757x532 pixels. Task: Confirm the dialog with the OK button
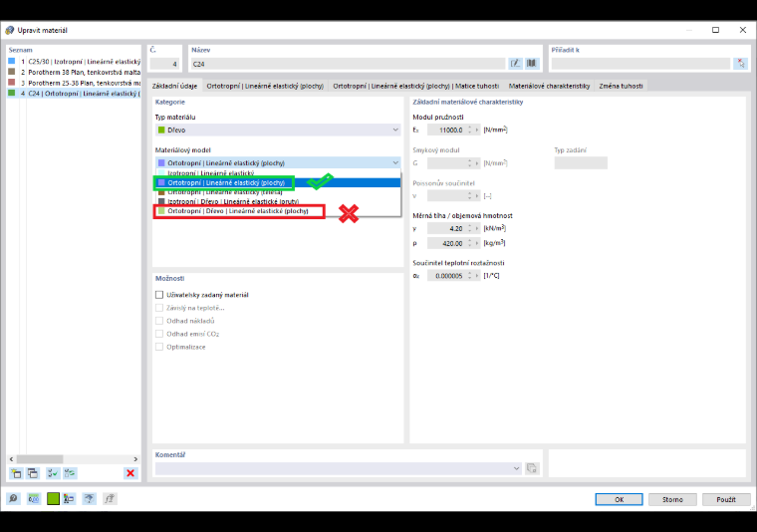pos(619,499)
